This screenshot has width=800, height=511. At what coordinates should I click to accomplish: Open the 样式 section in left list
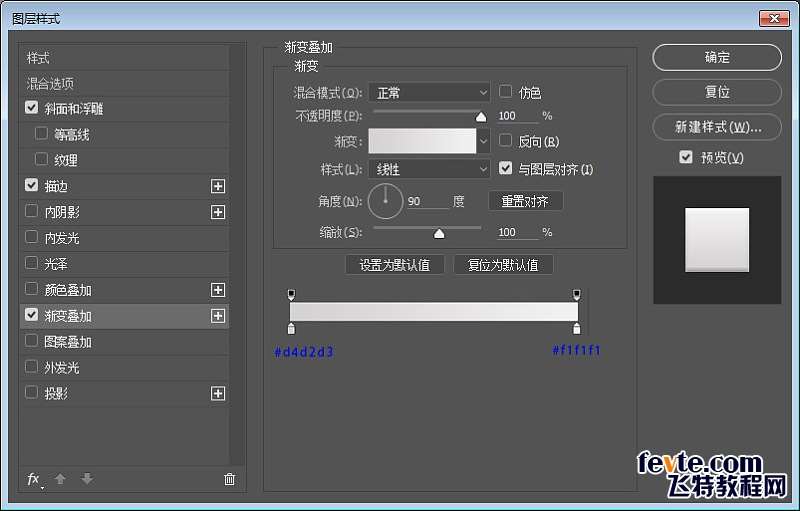pyautogui.click(x=124, y=58)
